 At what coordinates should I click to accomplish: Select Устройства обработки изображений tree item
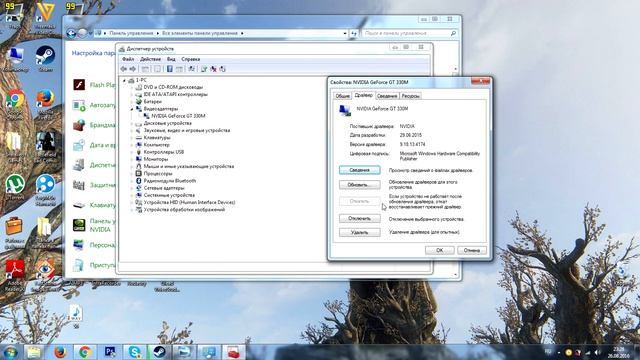pyautogui.click(x=184, y=210)
